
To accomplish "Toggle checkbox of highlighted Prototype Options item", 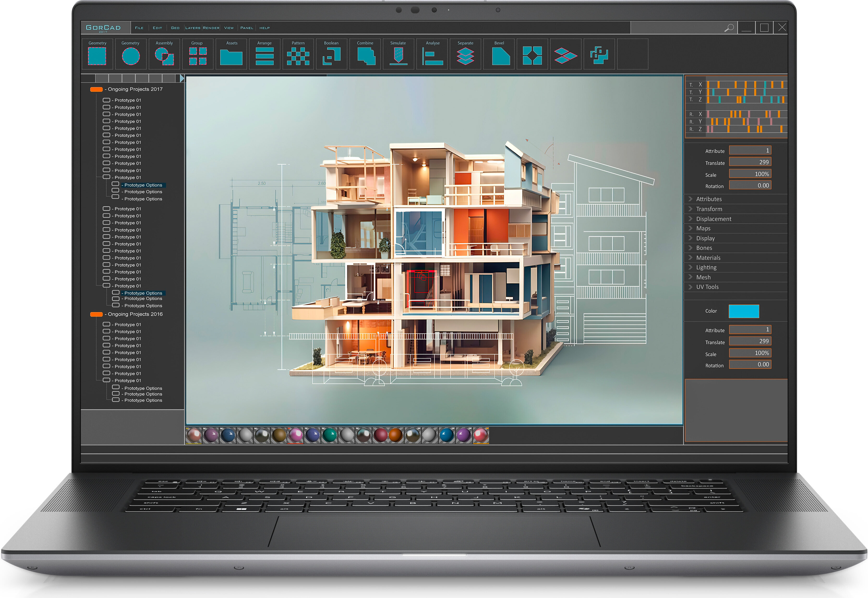I will pos(115,184).
